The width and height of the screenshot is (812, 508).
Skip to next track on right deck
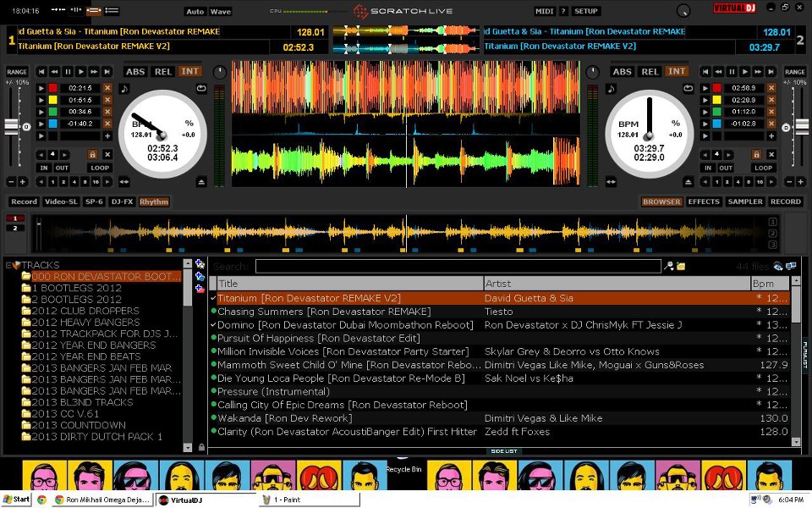[771, 71]
